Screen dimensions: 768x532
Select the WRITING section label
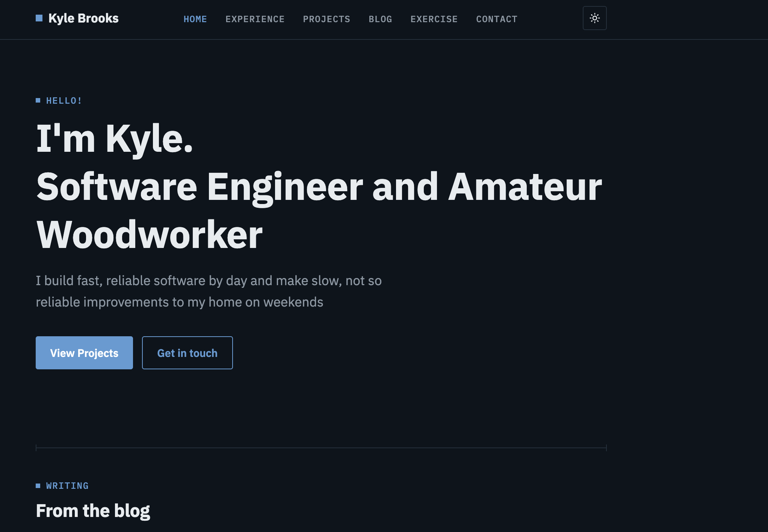tap(67, 486)
